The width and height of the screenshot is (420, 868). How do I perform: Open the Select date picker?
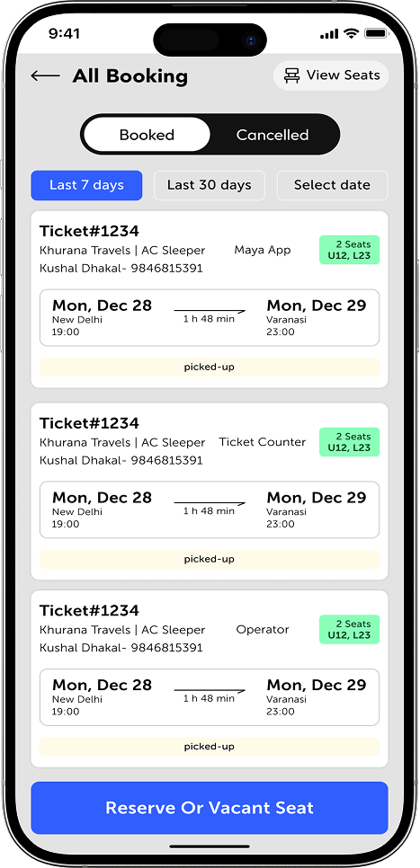(x=333, y=185)
